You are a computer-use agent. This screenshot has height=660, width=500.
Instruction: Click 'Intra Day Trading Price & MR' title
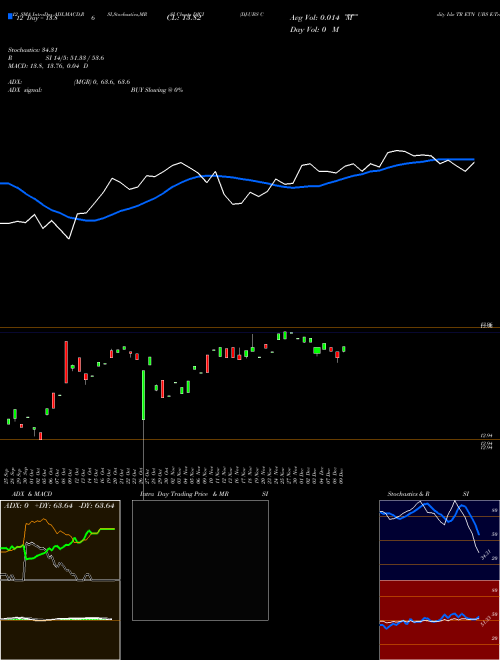point(184,494)
